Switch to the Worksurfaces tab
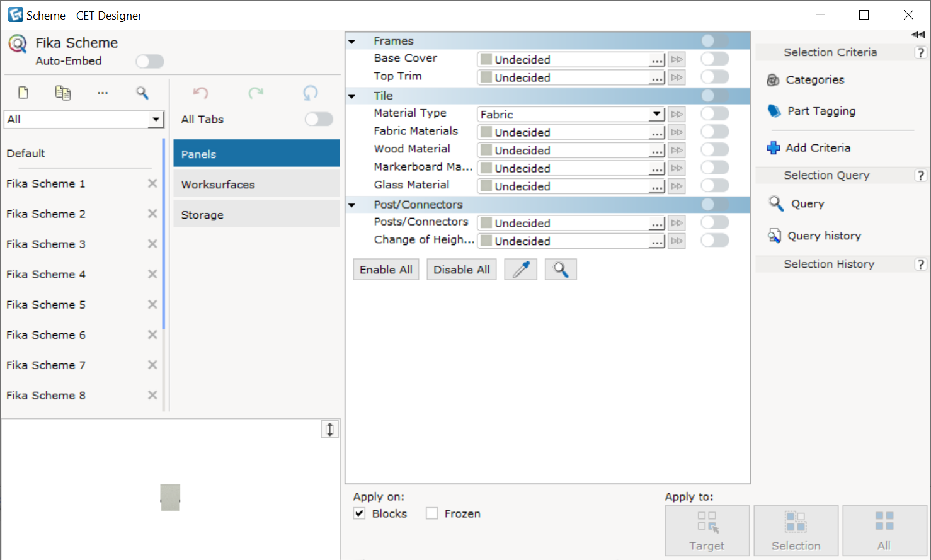This screenshot has width=931, height=560. [x=256, y=184]
